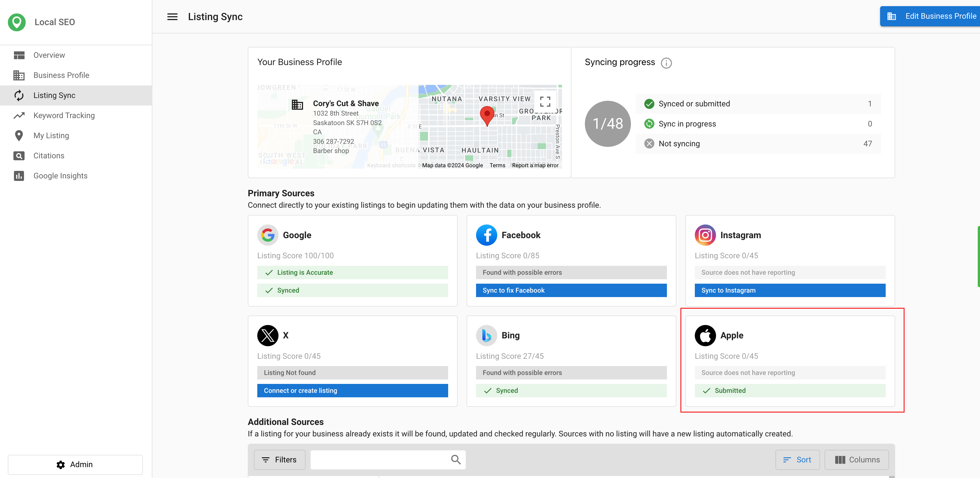Open Google Insights in the sidebar
Screen dimensions: 980x478
pyautogui.click(x=76, y=176)
